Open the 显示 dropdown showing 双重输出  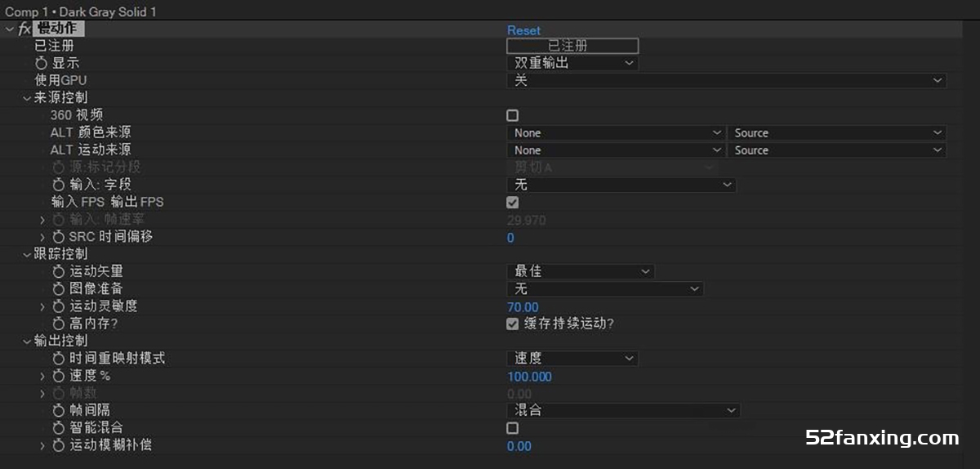[x=572, y=63]
